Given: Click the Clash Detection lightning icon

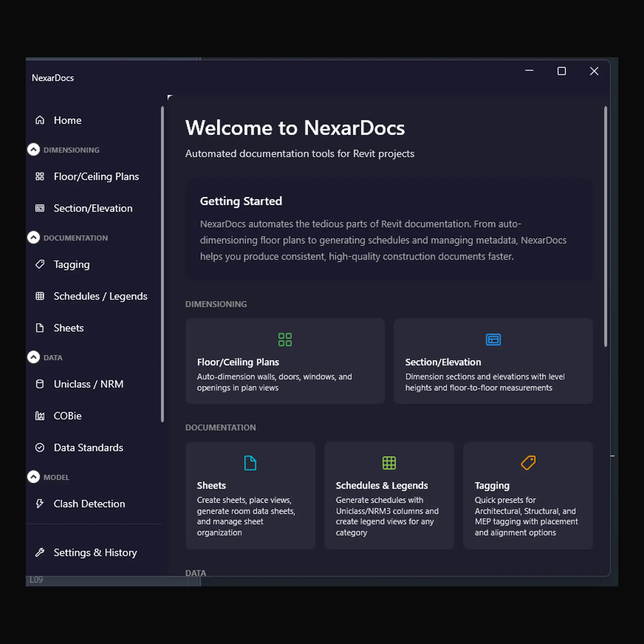Looking at the screenshot, I should (x=40, y=503).
